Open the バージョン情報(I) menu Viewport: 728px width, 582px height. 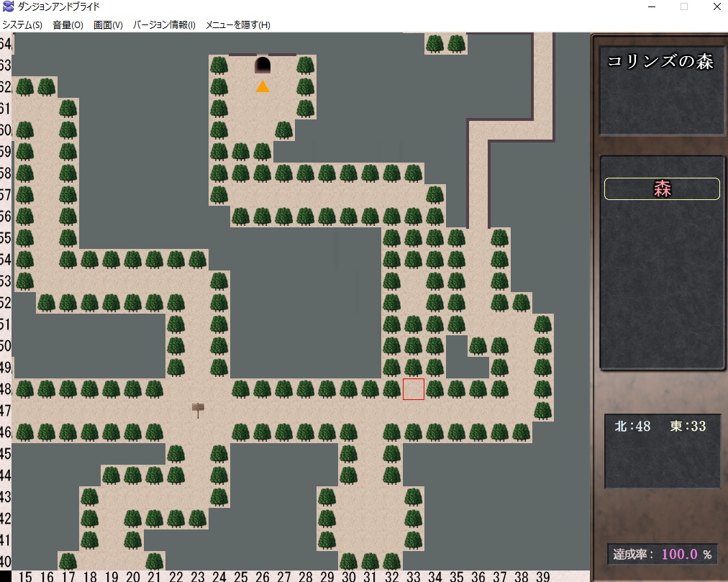coord(164,25)
